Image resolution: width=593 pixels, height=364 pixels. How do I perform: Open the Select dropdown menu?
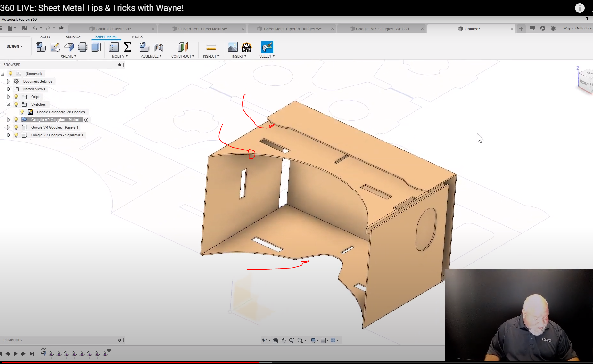pos(267,56)
